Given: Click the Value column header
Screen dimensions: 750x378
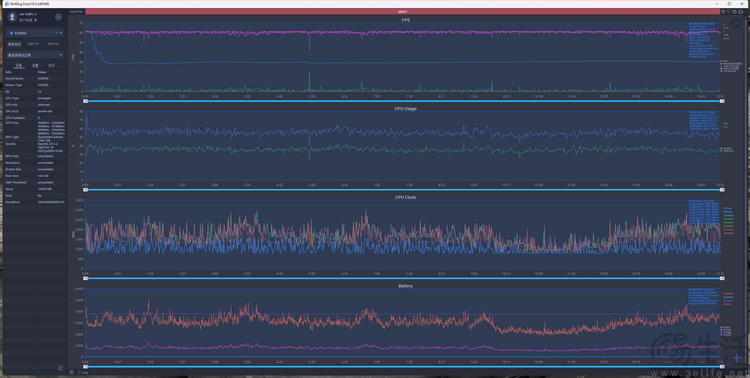Looking at the screenshot, I should coord(42,72).
